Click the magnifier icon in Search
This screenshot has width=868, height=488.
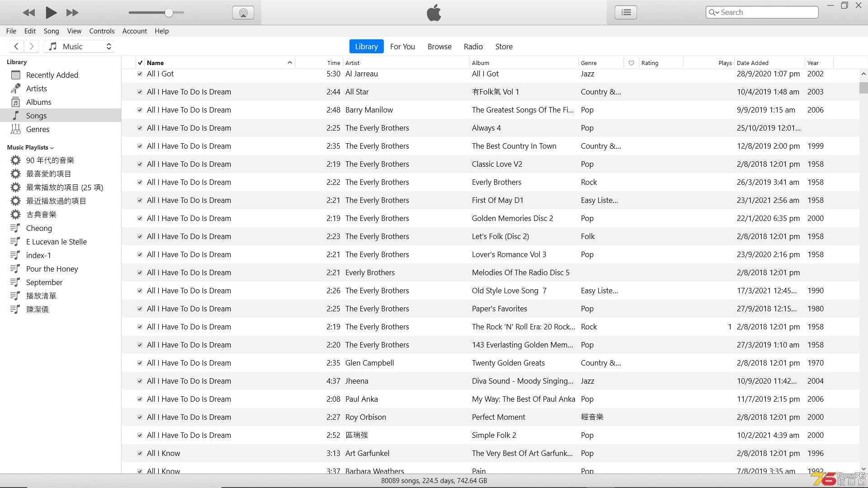point(714,12)
